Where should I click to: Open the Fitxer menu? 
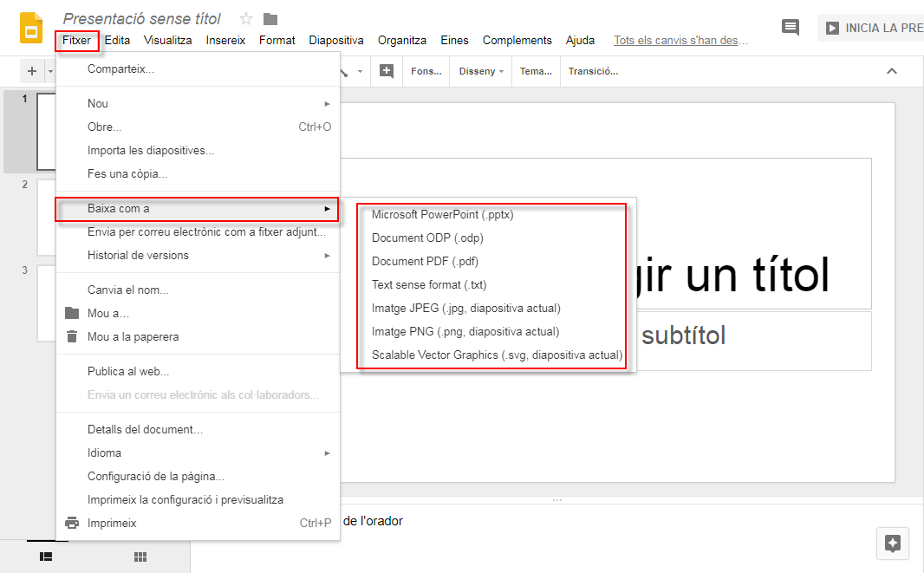(x=76, y=40)
